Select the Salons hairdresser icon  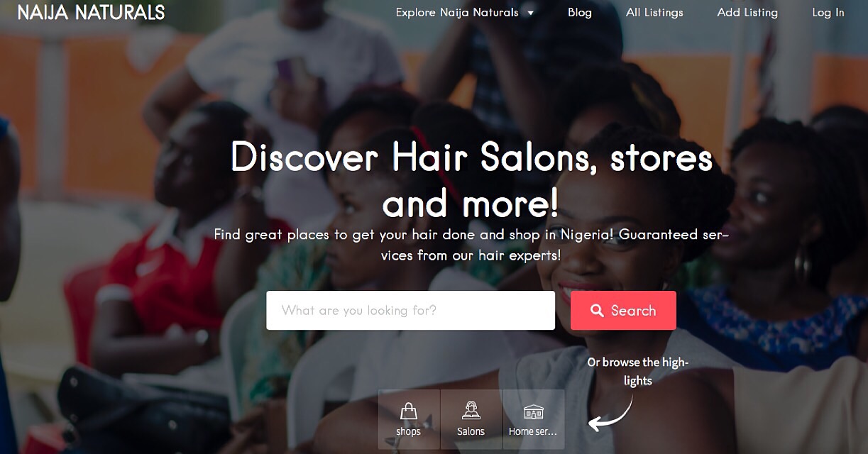pos(471,411)
